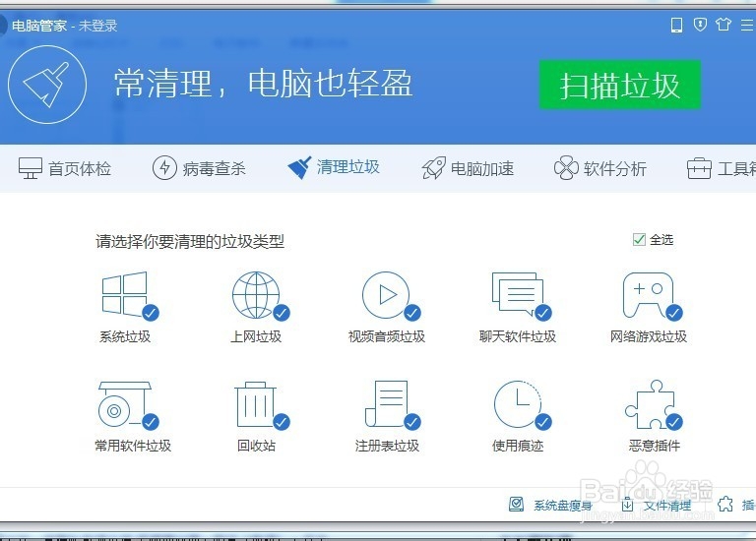
Task: Uncheck the blue checkmark on 常用软件垃圾
Action: click(x=151, y=422)
